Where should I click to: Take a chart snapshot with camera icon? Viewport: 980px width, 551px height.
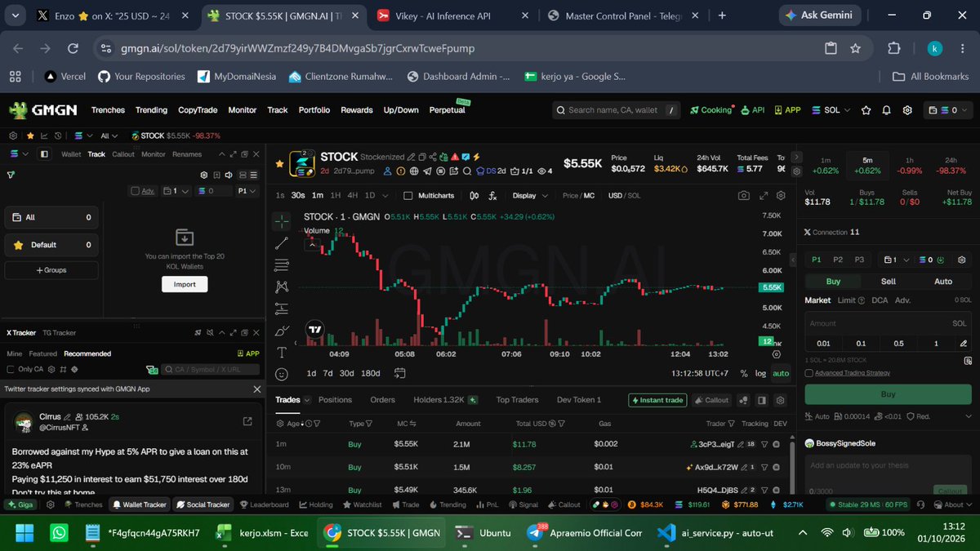[x=743, y=196]
